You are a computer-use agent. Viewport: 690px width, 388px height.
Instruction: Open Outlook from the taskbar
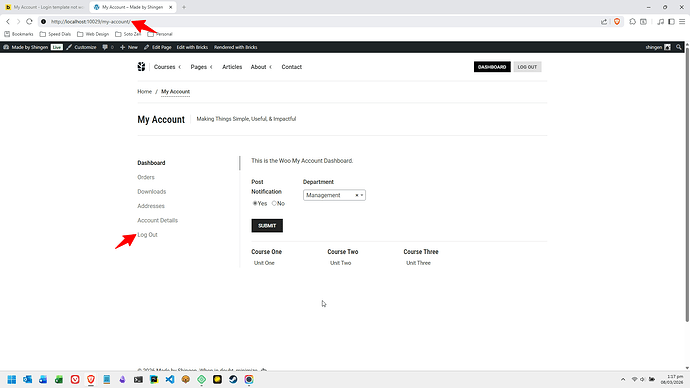click(27, 379)
